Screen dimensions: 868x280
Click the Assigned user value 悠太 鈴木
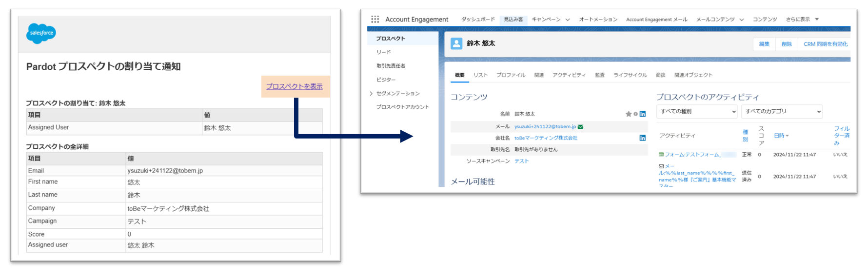pos(141,245)
